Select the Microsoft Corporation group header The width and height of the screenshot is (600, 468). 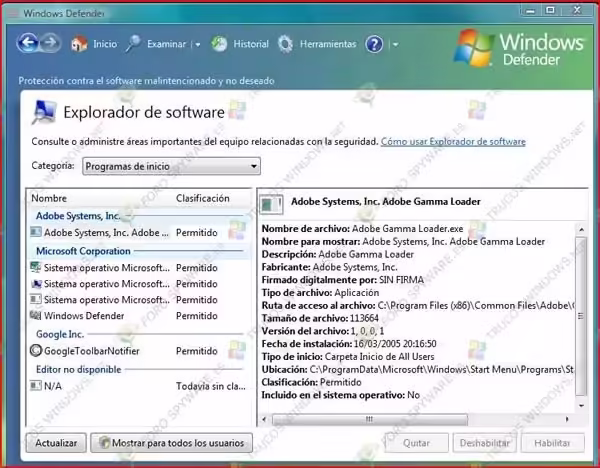83,251
